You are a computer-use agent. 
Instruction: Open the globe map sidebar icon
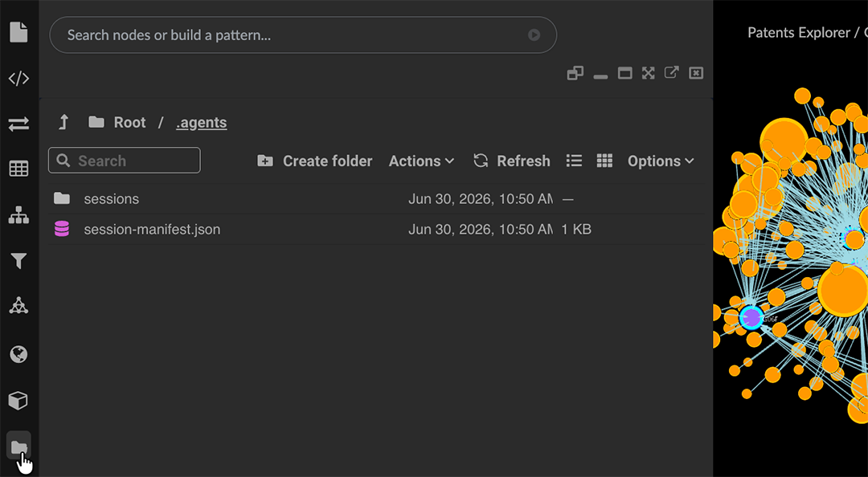coord(18,354)
